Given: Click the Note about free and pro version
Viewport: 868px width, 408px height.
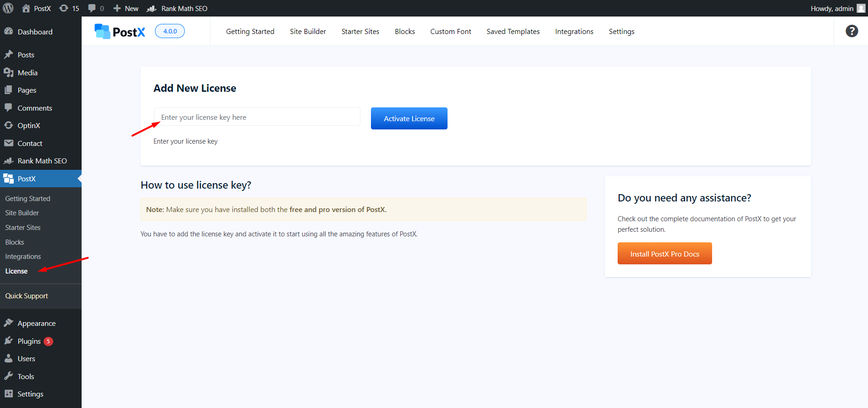Looking at the screenshot, I should (363, 209).
